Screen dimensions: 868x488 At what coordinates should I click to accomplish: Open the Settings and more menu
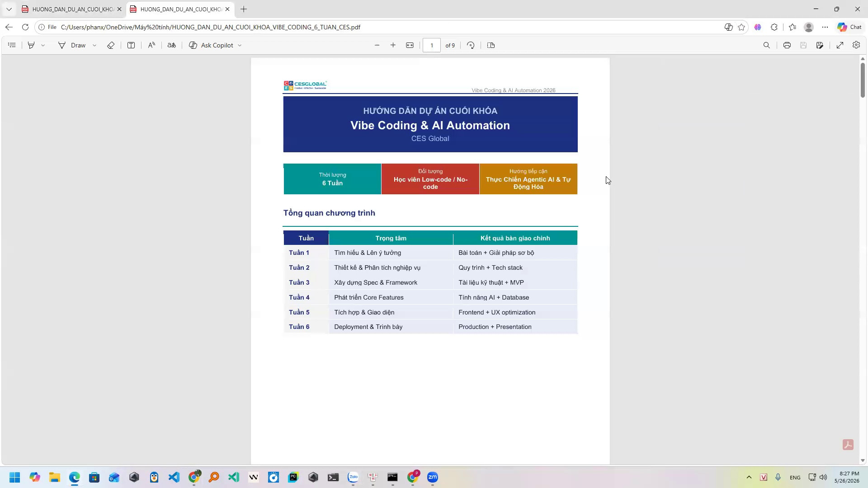click(x=825, y=27)
